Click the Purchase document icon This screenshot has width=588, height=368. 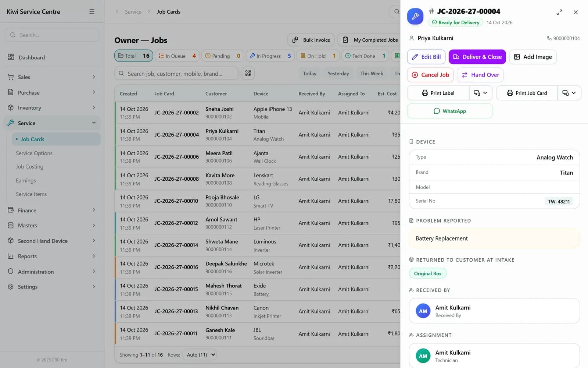(x=11, y=92)
